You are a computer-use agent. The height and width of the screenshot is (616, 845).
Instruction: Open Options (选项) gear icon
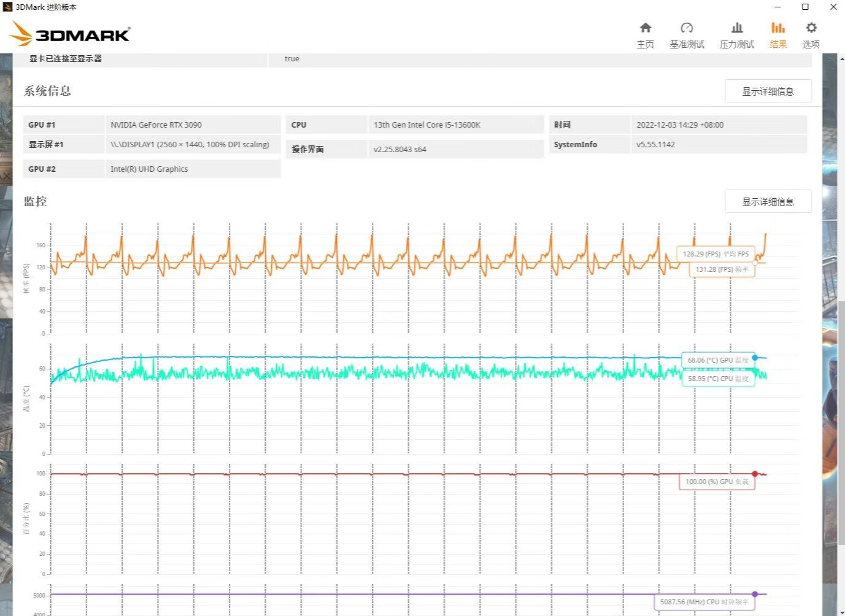pos(811,28)
